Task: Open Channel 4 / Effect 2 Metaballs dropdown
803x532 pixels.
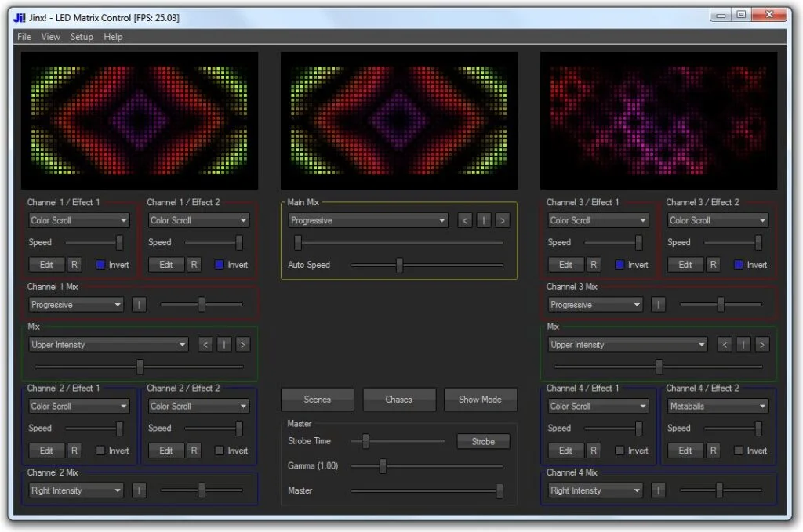Action: (718, 406)
